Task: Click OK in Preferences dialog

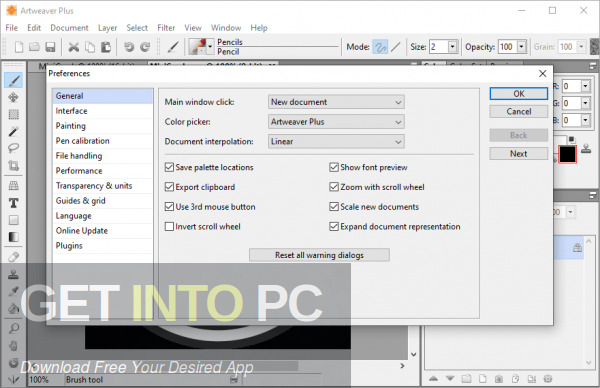Action: tap(518, 94)
